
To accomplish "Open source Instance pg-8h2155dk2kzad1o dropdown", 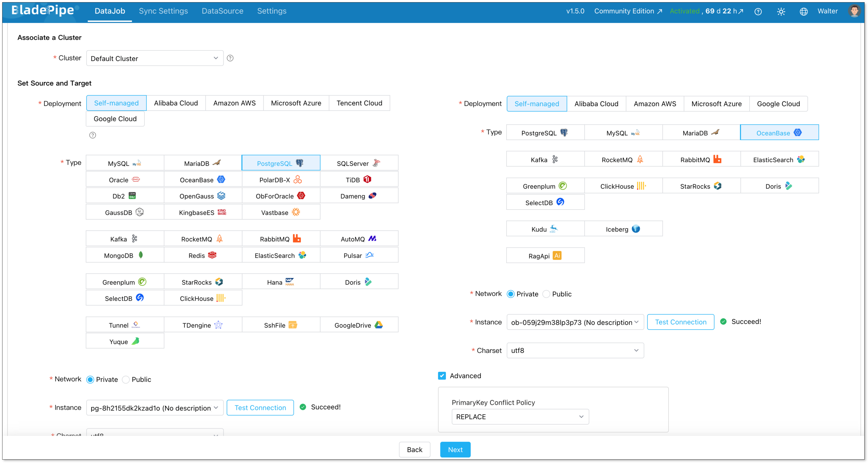I will pos(155,408).
